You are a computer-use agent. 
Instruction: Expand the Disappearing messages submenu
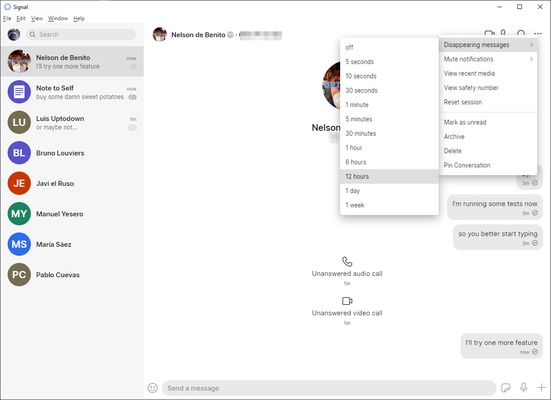tap(488, 45)
